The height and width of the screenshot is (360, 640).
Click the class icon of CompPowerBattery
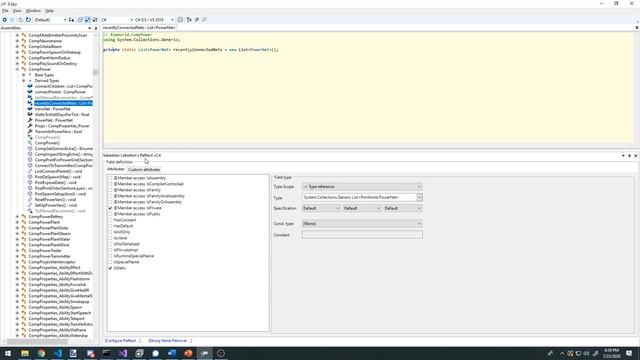click(24, 217)
